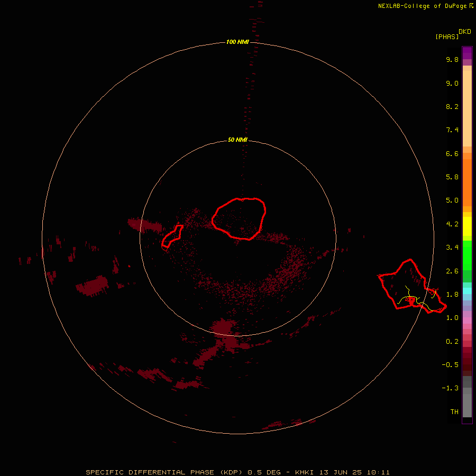The height and width of the screenshot is (476, 476).
Task: Click the 50 NMI range ring label
Action: point(237,140)
